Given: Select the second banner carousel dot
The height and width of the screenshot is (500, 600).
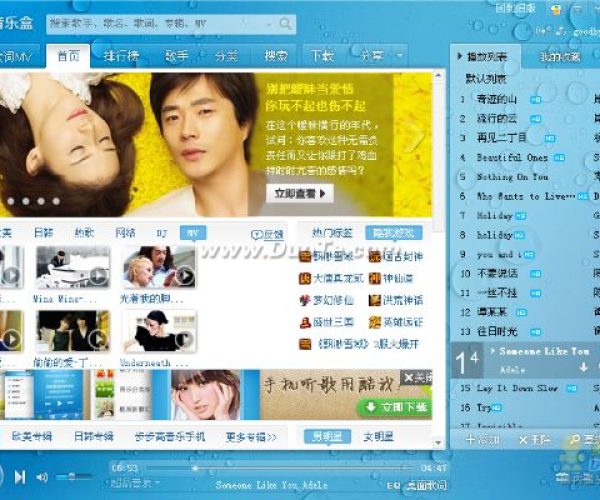Looking at the screenshot, I should (x=26, y=201).
